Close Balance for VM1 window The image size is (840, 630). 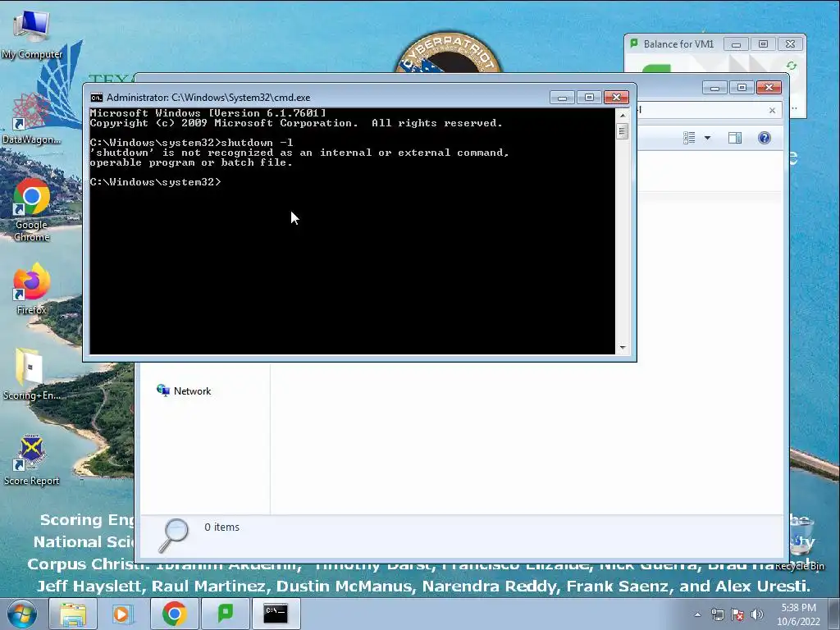coord(790,44)
